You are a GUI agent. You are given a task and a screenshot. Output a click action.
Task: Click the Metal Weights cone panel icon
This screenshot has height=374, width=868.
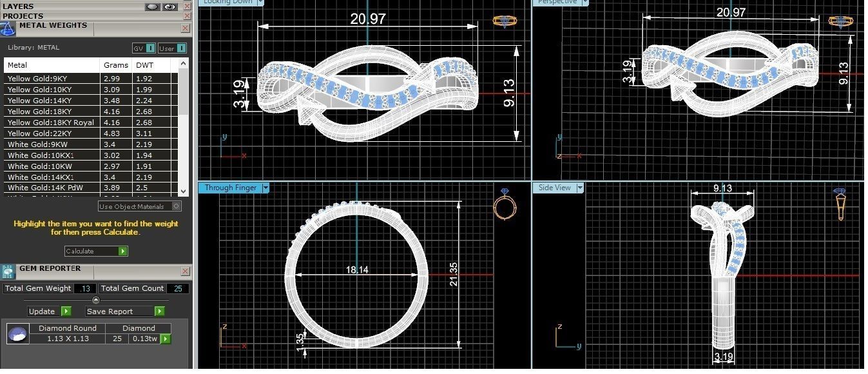point(8,28)
